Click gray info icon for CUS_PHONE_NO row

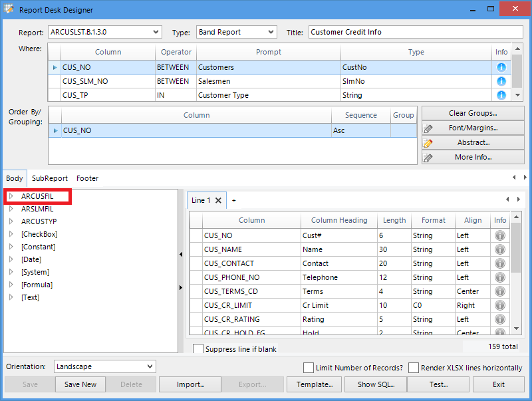click(x=499, y=277)
